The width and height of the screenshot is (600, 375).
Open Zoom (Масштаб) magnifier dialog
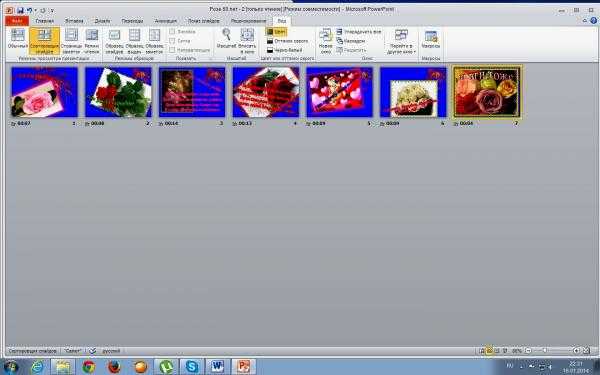[226, 39]
